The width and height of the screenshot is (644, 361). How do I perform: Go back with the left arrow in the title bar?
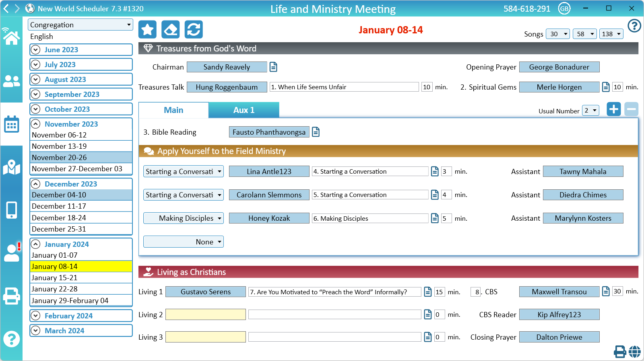[x=6, y=8]
